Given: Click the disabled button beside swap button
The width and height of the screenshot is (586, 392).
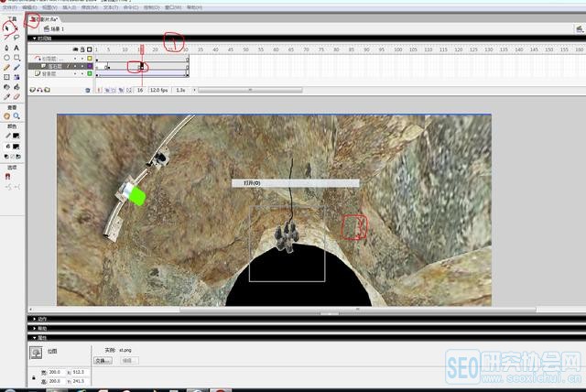Looking at the screenshot, I should [x=129, y=361].
